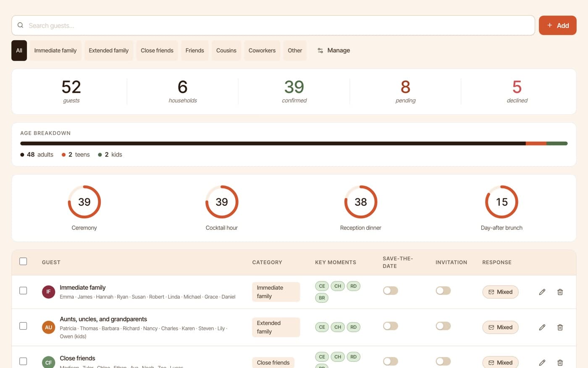The image size is (588, 368).
Task: Delete the Aunts, uncles, and grandparents row
Action: (x=560, y=327)
